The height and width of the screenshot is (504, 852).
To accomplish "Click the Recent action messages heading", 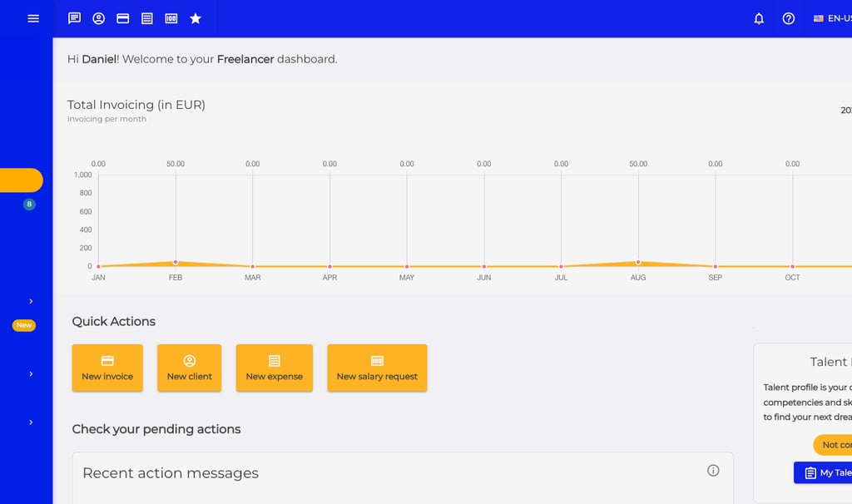I will point(171,473).
